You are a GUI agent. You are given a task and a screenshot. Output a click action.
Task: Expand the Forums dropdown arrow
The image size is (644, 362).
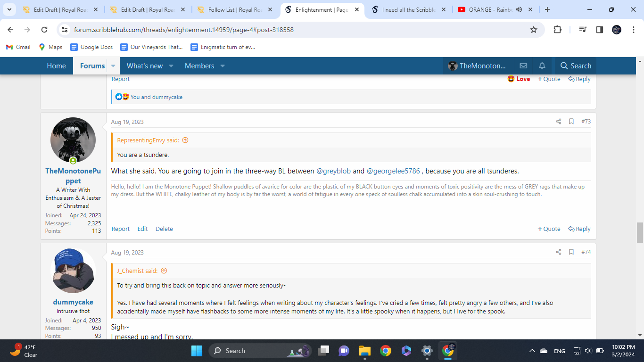(113, 66)
